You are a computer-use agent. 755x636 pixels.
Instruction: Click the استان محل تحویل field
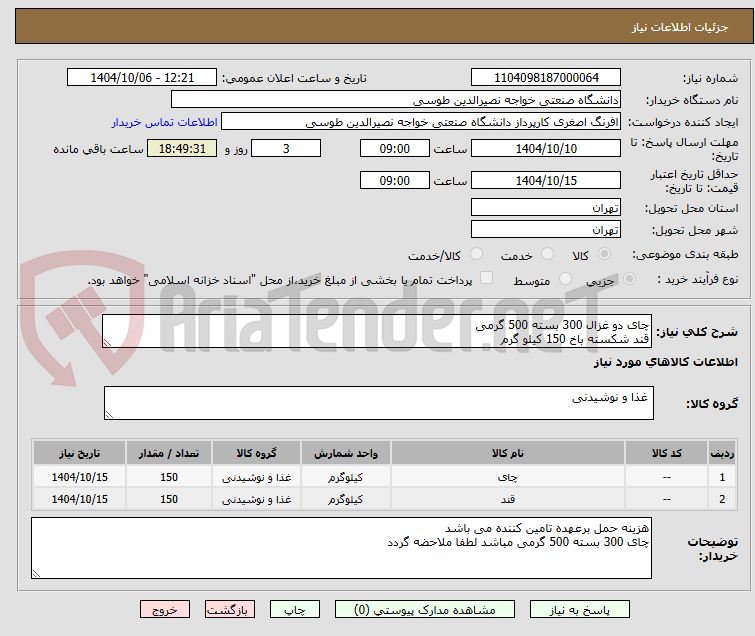click(x=546, y=208)
